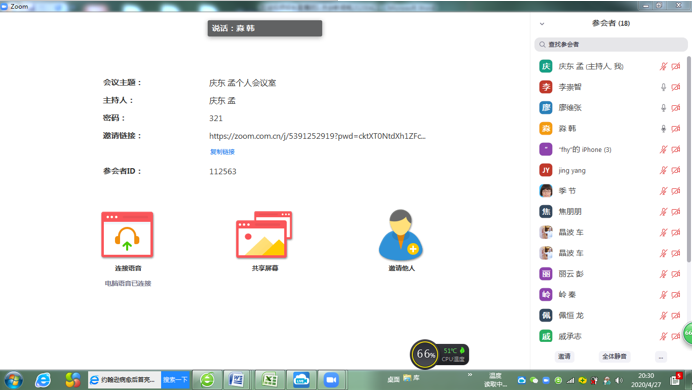Collapse the participants panel using the chevron
Image resolution: width=693 pixels, height=391 pixels.
point(542,24)
